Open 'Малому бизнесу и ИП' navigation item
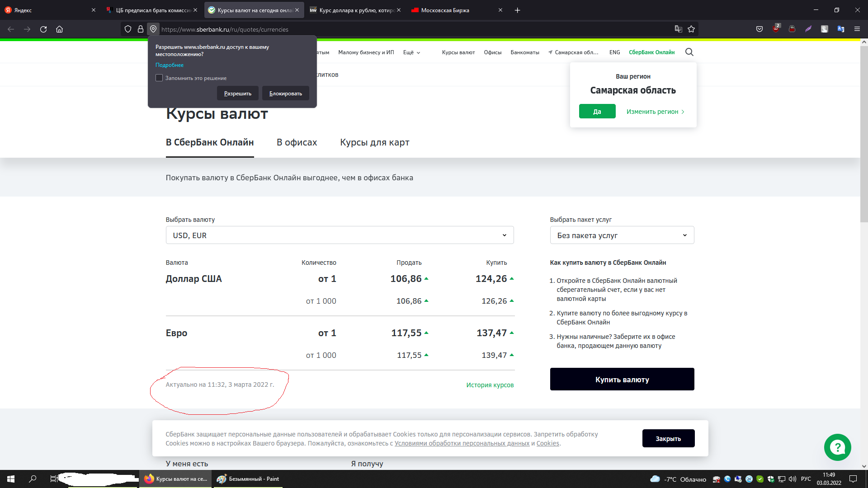This screenshot has height=488, width=868. click(x=366, y=52)
